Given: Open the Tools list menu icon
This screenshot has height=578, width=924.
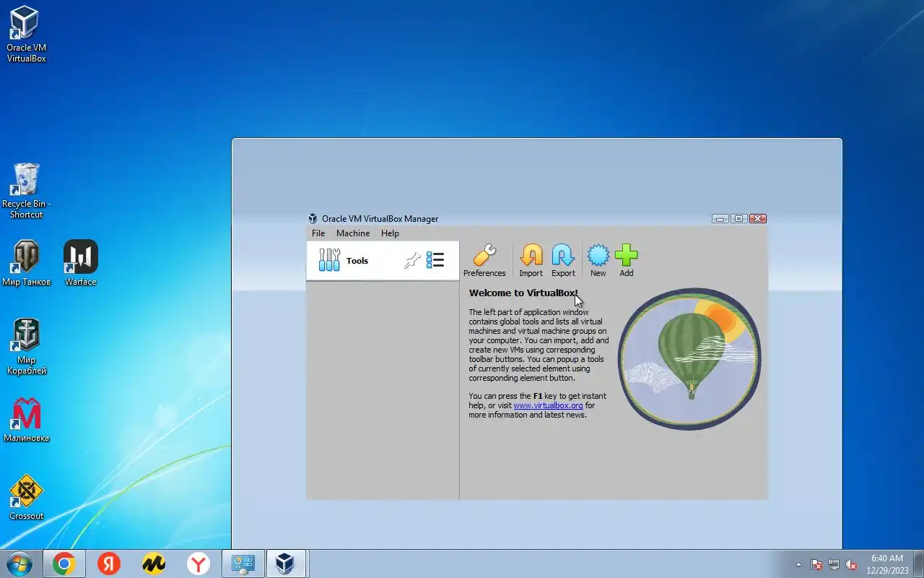Looking at the screenshot, I should click(435, 260).
